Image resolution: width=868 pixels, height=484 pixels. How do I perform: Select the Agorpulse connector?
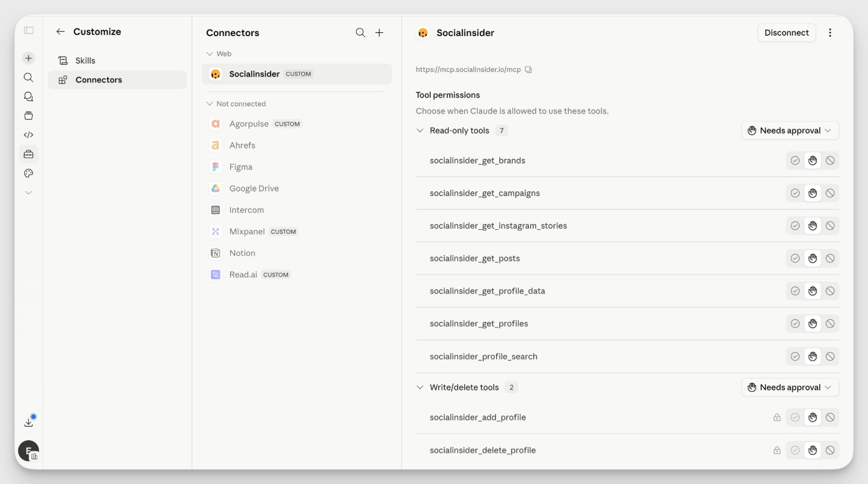297,124
